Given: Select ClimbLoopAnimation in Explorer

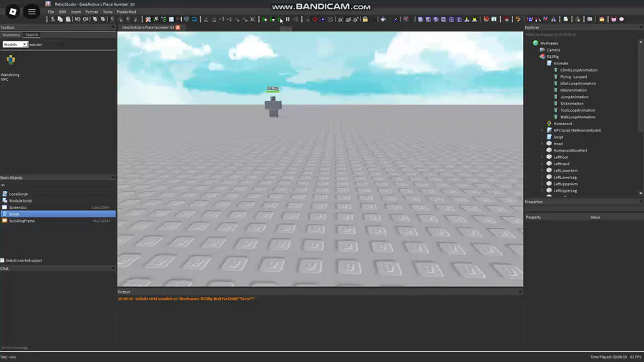Looking at the screenshot, I should coord(578,70).
